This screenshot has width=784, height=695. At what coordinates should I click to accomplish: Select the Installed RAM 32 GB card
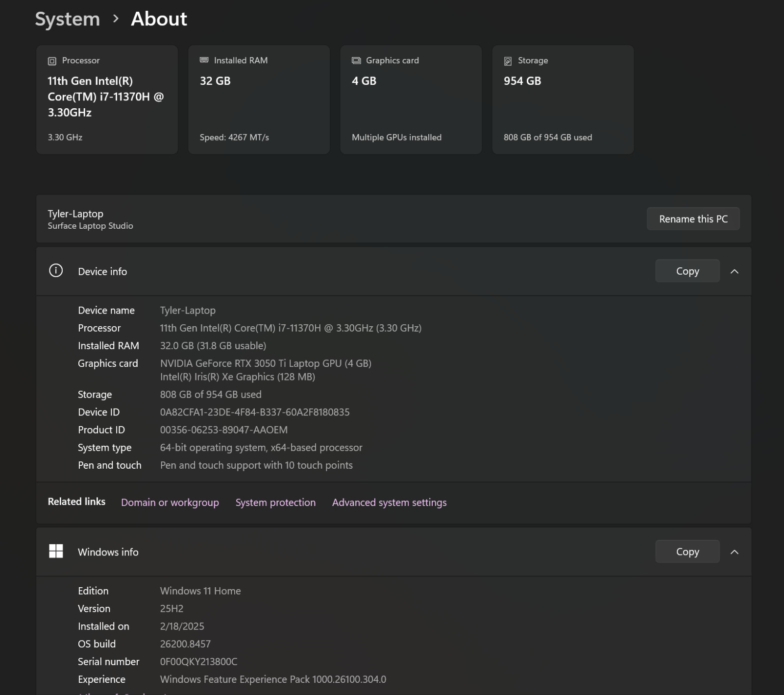coord(259,99)
